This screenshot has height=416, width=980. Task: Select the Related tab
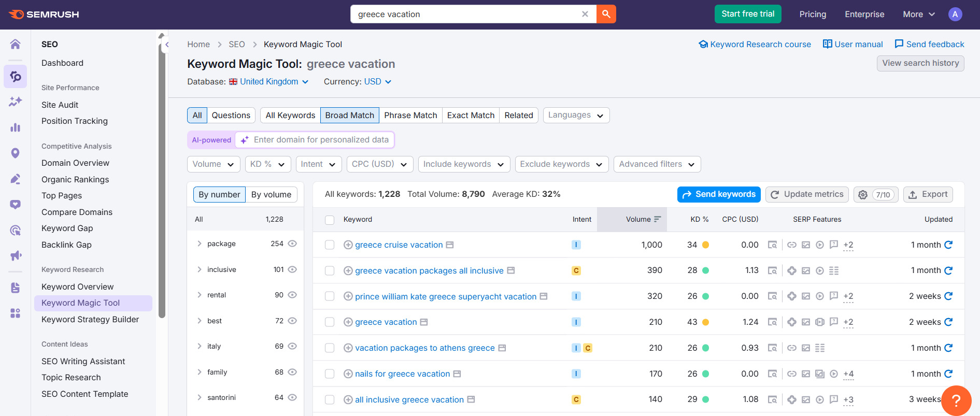pyautogui.click(x=519, y=115)
